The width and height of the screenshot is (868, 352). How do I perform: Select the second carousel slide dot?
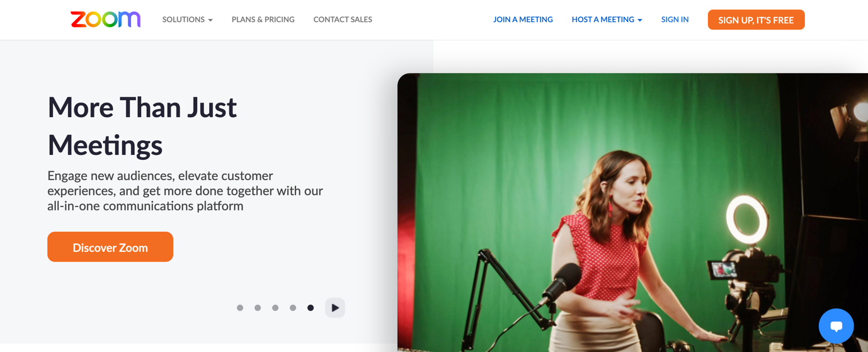point(258,308)
